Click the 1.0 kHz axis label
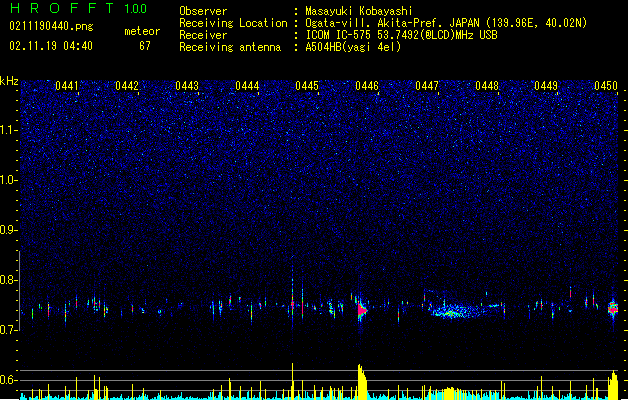This screenshot has width=629, height=400. [9, 180]
